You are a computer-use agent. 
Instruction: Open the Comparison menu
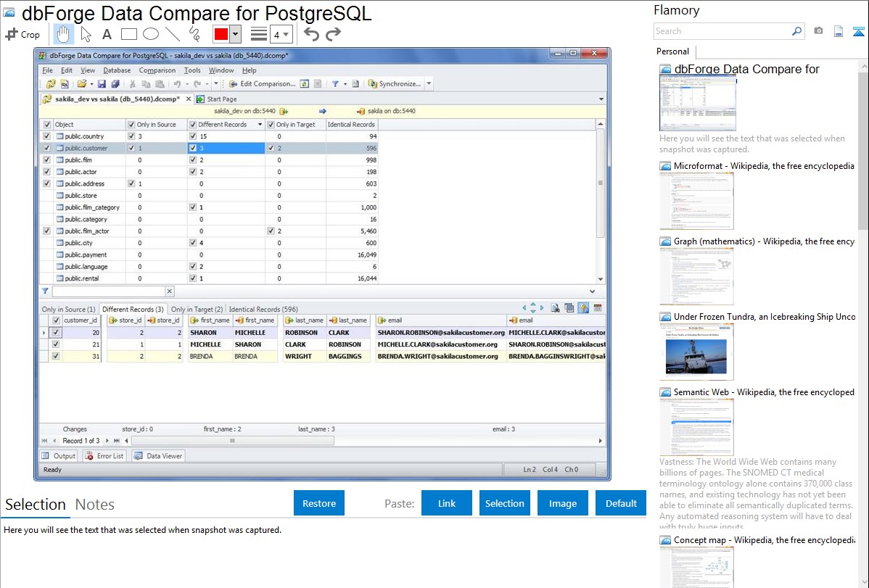[157, 70]
